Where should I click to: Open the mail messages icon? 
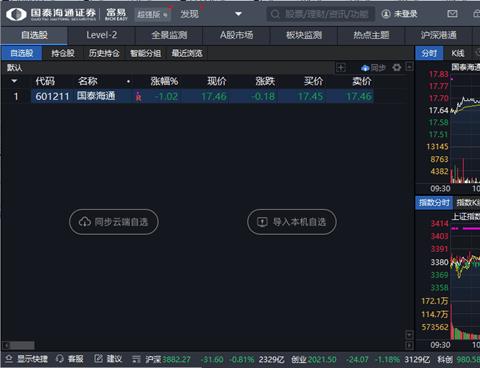pyautogui.click(x=452, y=14)
